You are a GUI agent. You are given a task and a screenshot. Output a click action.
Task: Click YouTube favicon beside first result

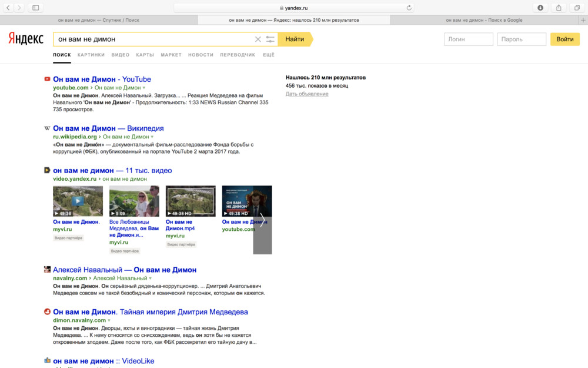click(x=47, y=79)
